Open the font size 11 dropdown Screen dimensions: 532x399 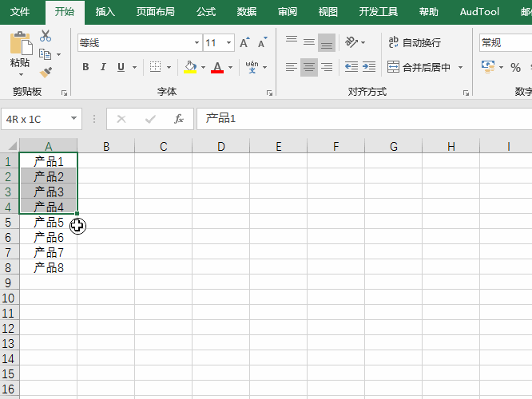tap(228, 43)
